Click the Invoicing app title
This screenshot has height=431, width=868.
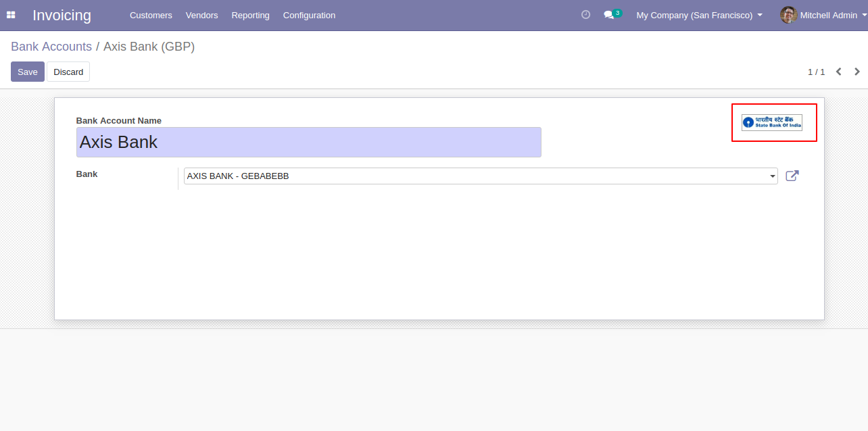[62, 15]
